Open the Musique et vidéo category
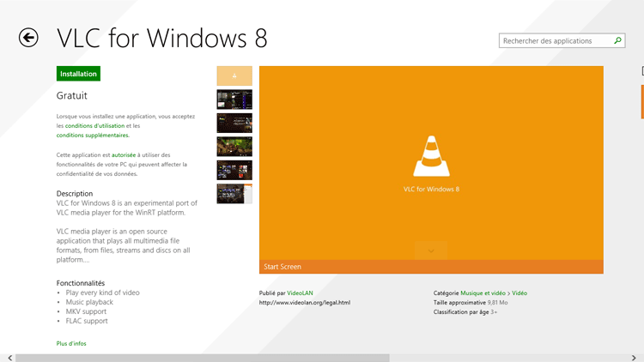 pos(483,293)
